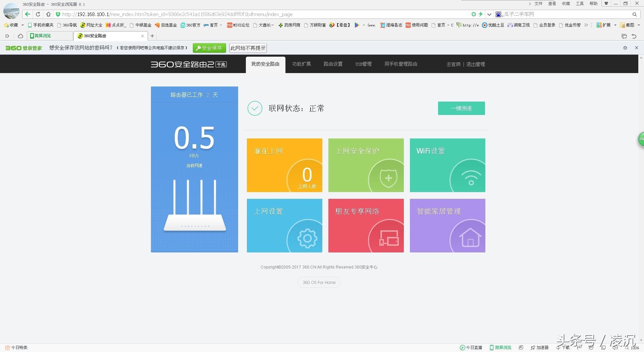Select the 用手机管理路由 tab

coord(401,64)
